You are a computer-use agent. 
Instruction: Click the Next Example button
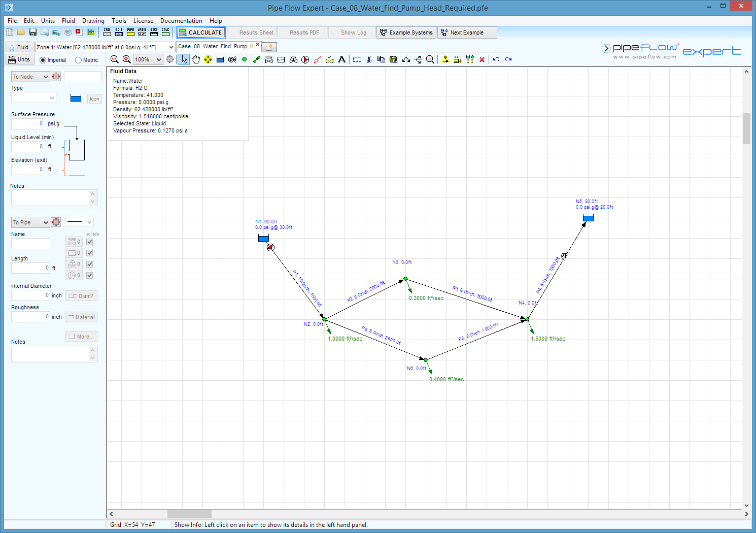click(467, 32)
